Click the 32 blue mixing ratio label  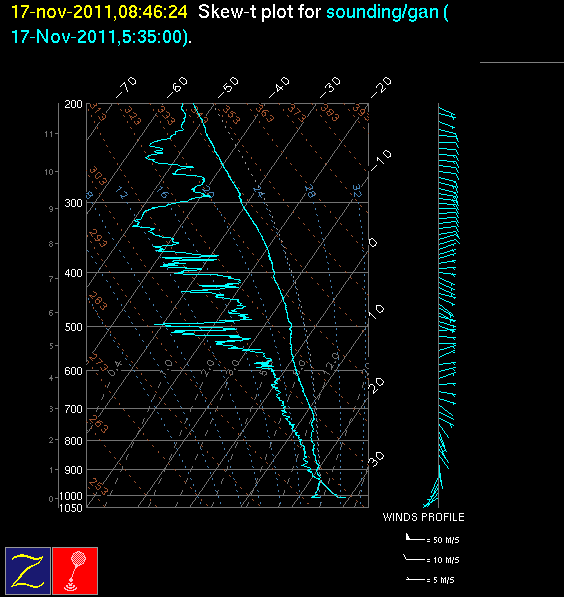[x=357, y=191]
